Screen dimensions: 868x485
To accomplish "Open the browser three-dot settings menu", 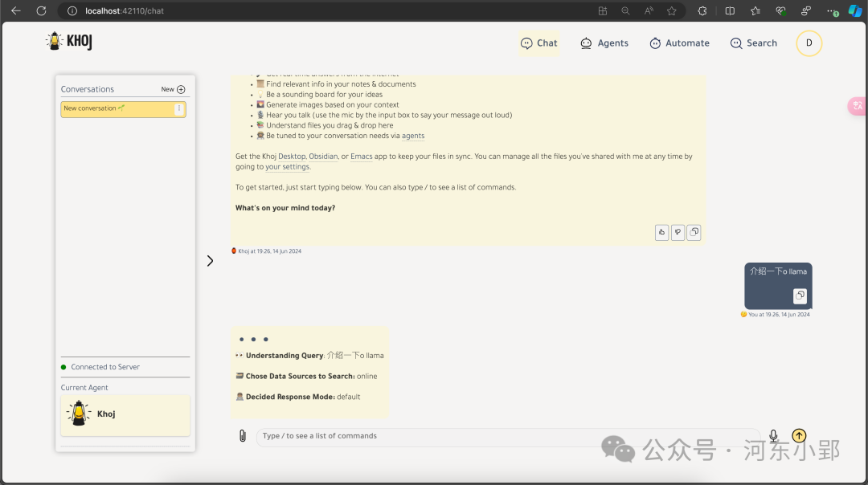I will (x=832, y=11).
